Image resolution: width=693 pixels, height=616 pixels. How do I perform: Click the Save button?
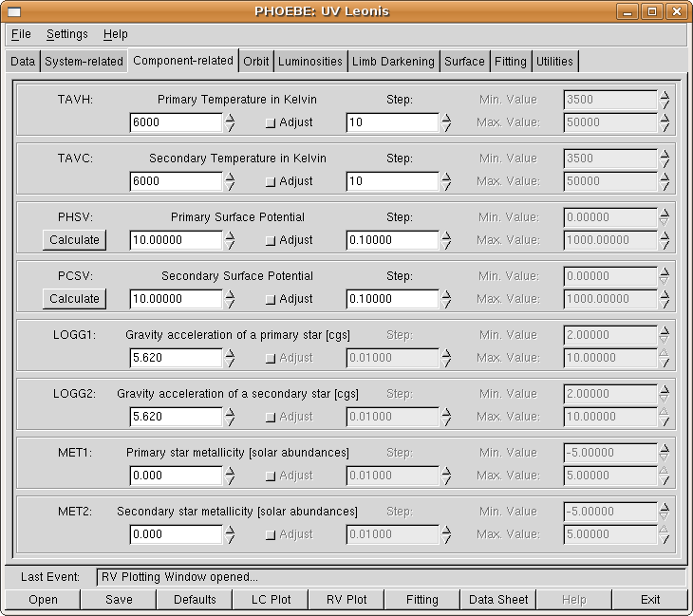pos(119,599)
